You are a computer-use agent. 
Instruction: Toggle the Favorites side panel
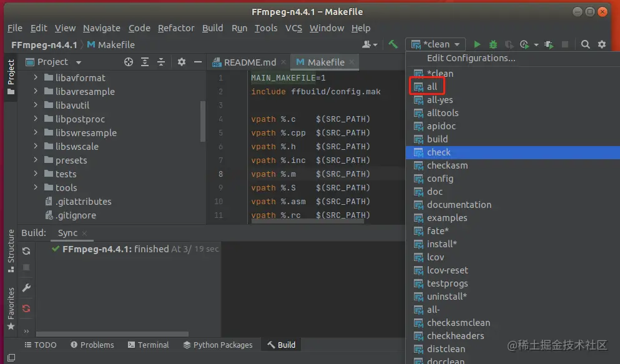[11, 308]
